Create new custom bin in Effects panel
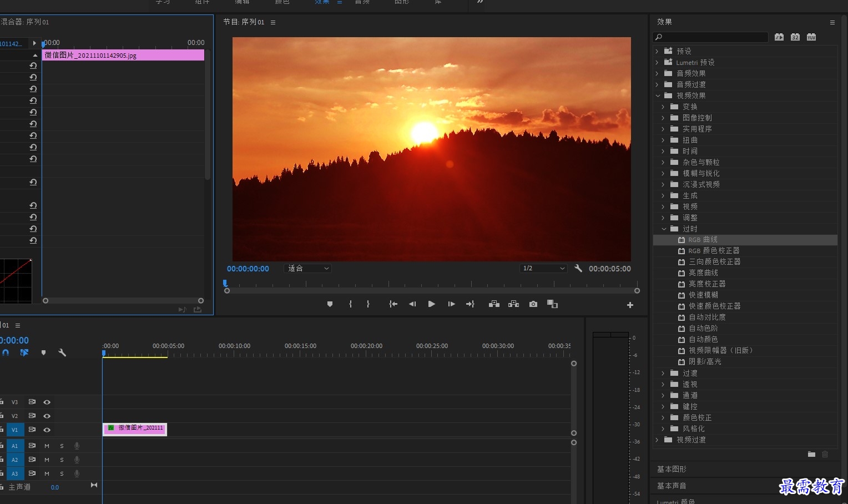Image resolution: width=848 pixels, height=504 pixels. coord(811,454)
